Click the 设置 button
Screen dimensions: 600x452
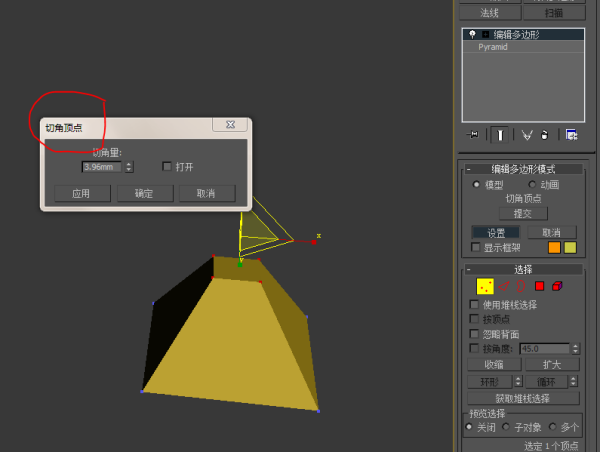tap(496, 233)
